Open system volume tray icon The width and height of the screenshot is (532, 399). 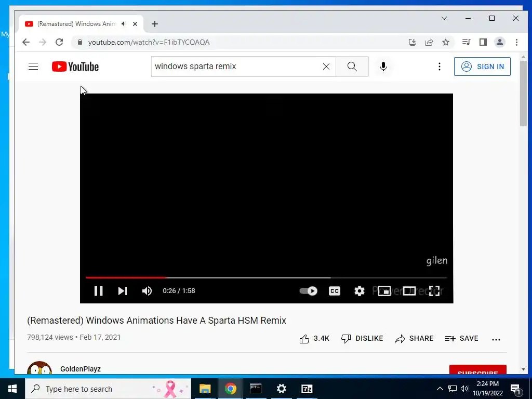464,389
